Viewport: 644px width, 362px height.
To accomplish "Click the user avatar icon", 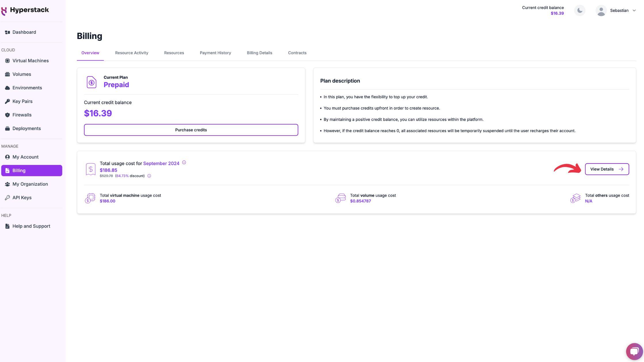I will 601,11.
